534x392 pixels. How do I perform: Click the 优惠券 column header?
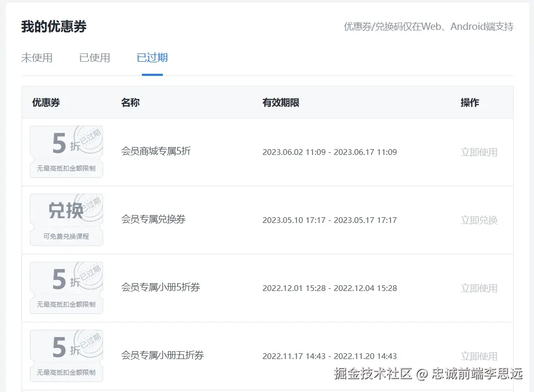tap(47, 103)
